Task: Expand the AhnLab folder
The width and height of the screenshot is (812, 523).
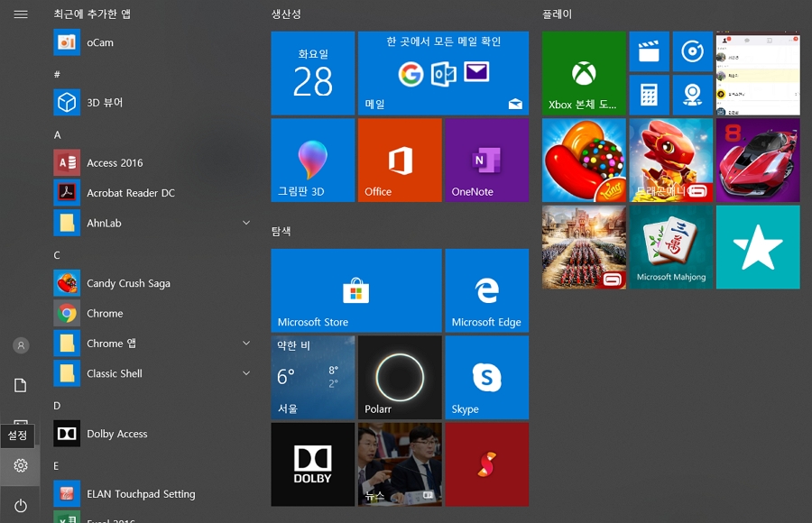Action: click(246, 223)
